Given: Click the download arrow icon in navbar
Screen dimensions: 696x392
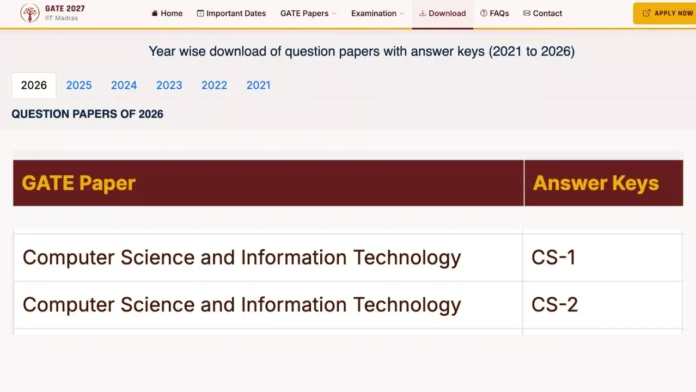Looking at the screenshot, I should point(422,13).
